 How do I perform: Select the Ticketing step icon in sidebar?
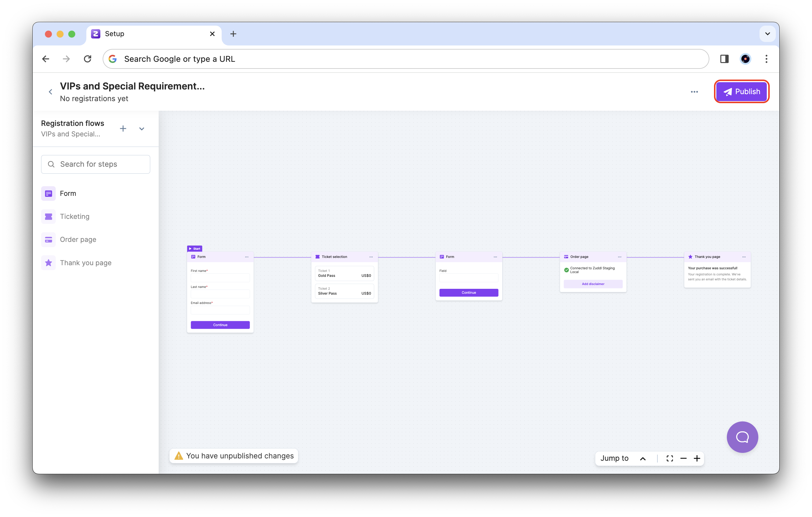point(48,216)
